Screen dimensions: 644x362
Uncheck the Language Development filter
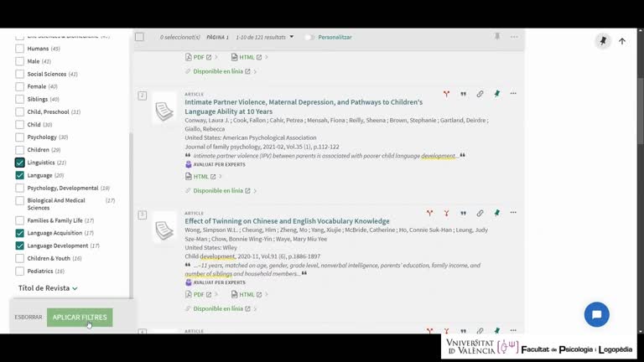[20, 246]
